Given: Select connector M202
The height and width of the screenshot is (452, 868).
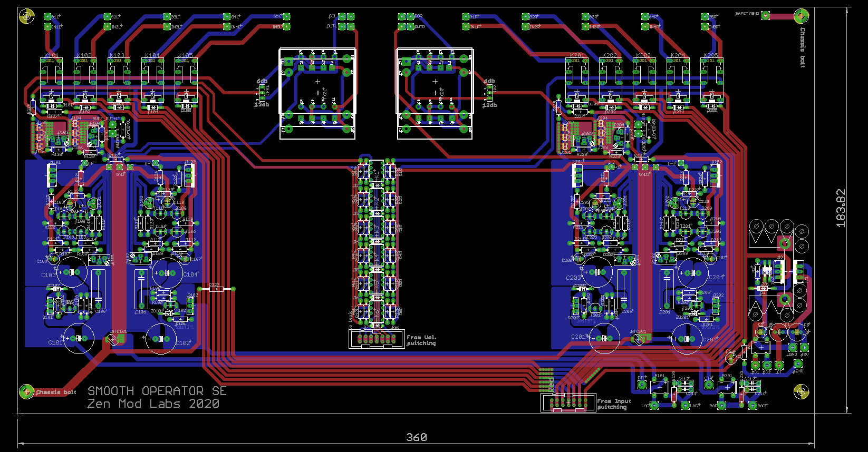Looking at the screenshot, I should point(715,175).
